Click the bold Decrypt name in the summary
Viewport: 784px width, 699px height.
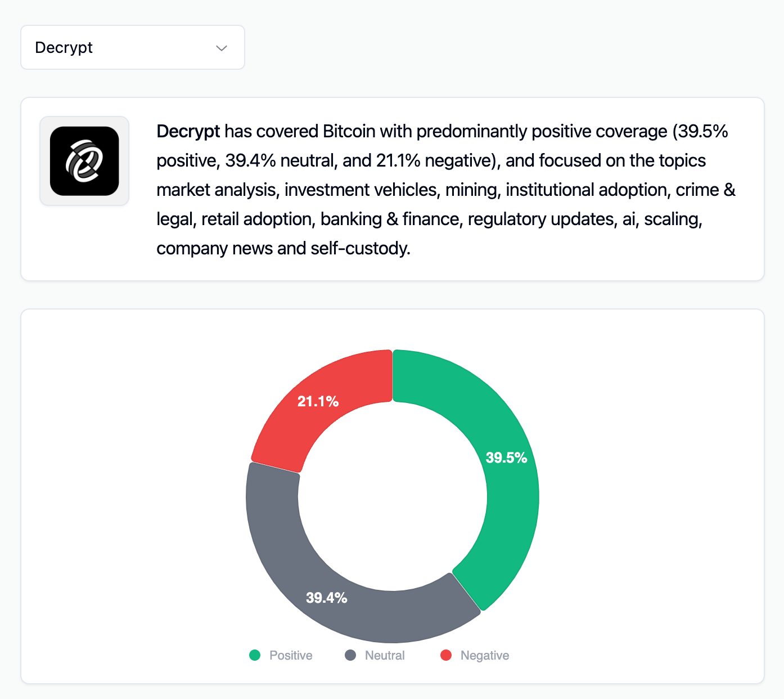(x=188, y=131)
